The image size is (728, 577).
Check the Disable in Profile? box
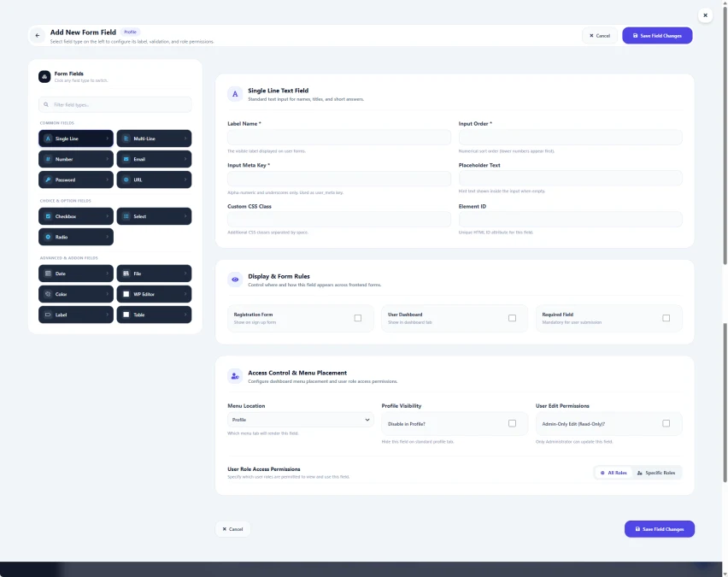[512, 424]
